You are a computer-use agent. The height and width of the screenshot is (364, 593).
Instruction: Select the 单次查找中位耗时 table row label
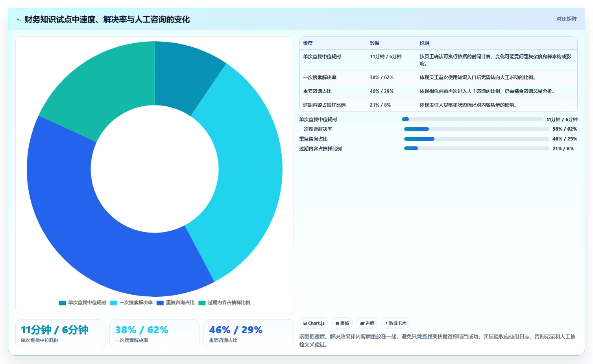pyautogui.click(x=322, y=57)
